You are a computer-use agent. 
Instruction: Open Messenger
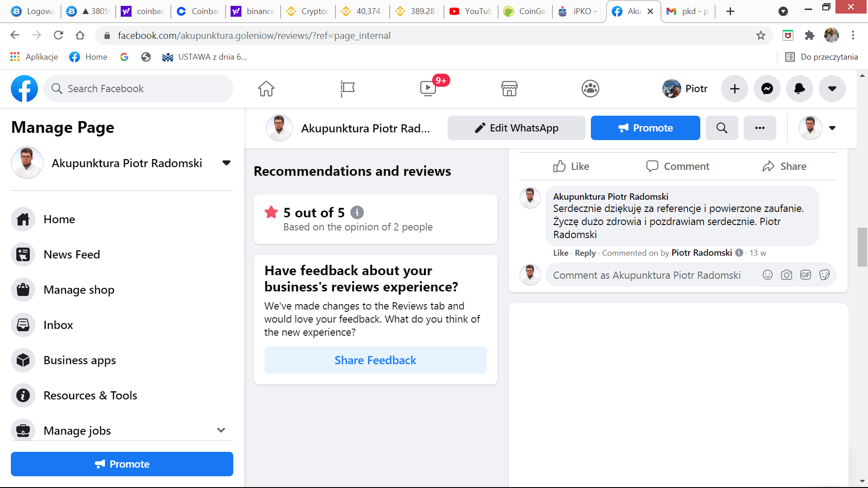(767, 89)
